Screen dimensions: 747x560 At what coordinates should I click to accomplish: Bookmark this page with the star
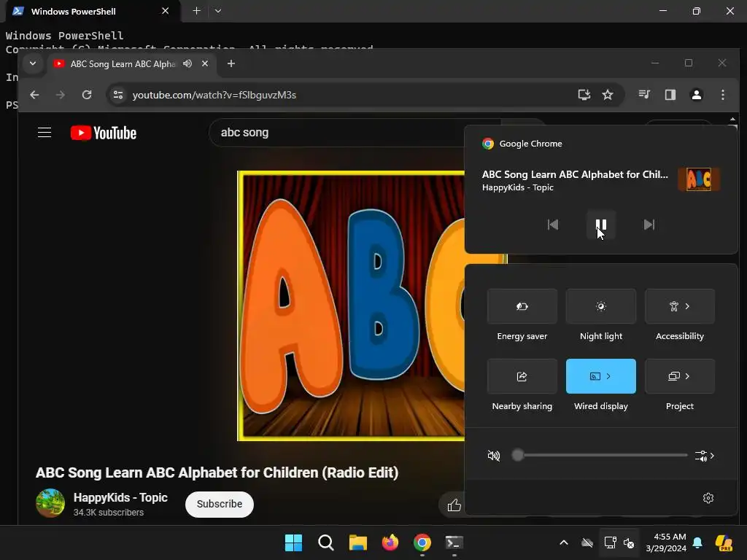pyautogui.click(x=608, y=95)
